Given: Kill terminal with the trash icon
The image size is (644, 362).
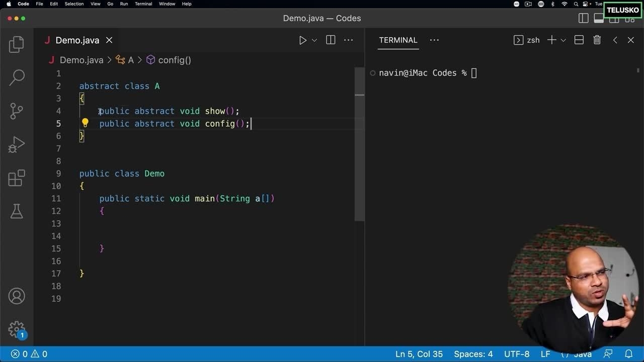Looking at the screenshot, I should tap(597, 40).
